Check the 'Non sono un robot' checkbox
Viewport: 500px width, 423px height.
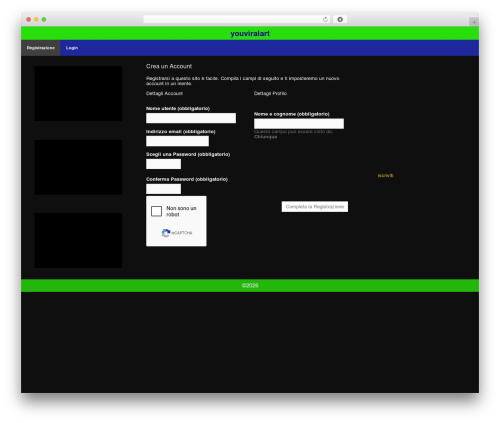point(156,211)
